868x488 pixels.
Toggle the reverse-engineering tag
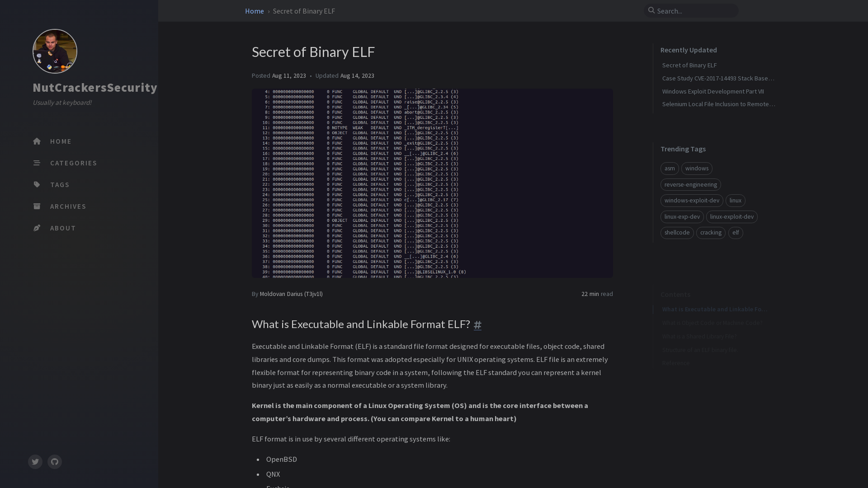coord(690,184)
